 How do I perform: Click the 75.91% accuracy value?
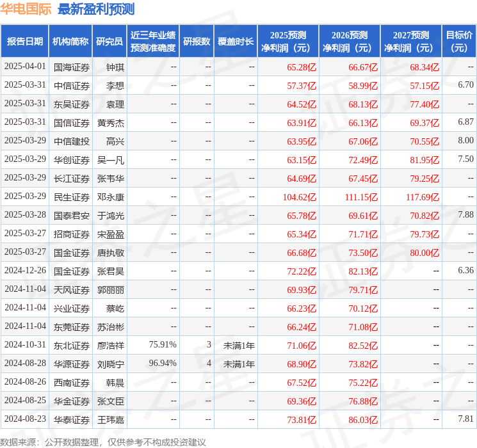[163, 344]
